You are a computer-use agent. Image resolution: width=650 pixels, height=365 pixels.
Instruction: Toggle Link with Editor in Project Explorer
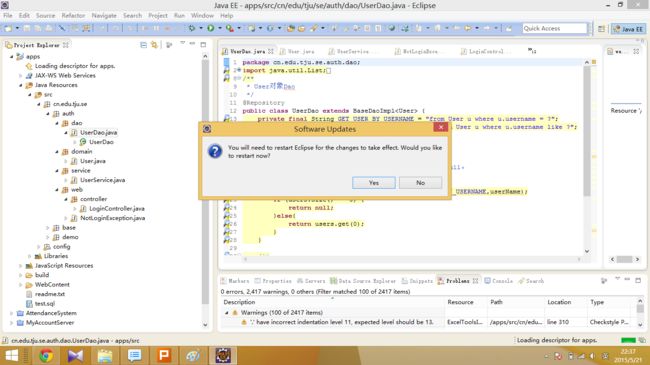(x=154, y=45)
